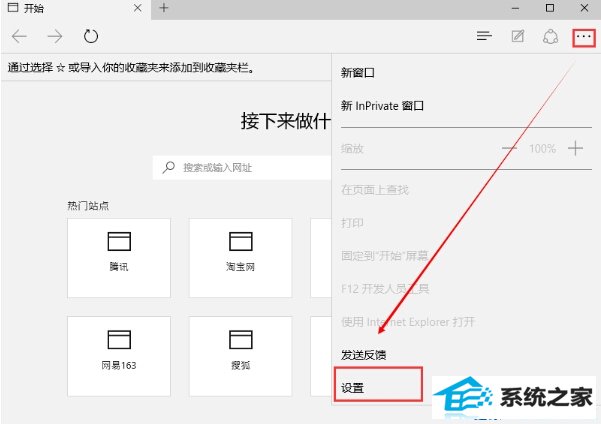Select 固定到"开始"屏幕 menu entry

(384, 255)
